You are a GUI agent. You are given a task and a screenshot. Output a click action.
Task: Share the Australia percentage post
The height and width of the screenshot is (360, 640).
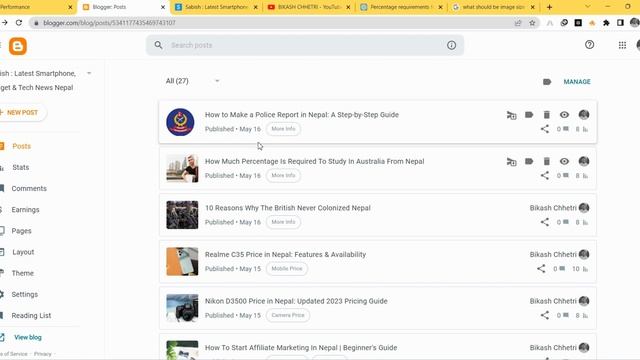(x=544, y=176)
